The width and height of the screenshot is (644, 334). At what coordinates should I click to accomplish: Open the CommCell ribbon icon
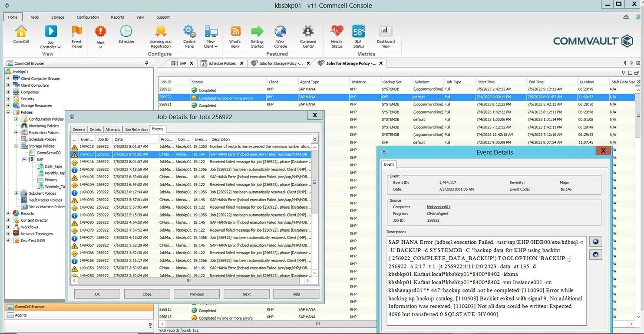(x=21, y=32)
